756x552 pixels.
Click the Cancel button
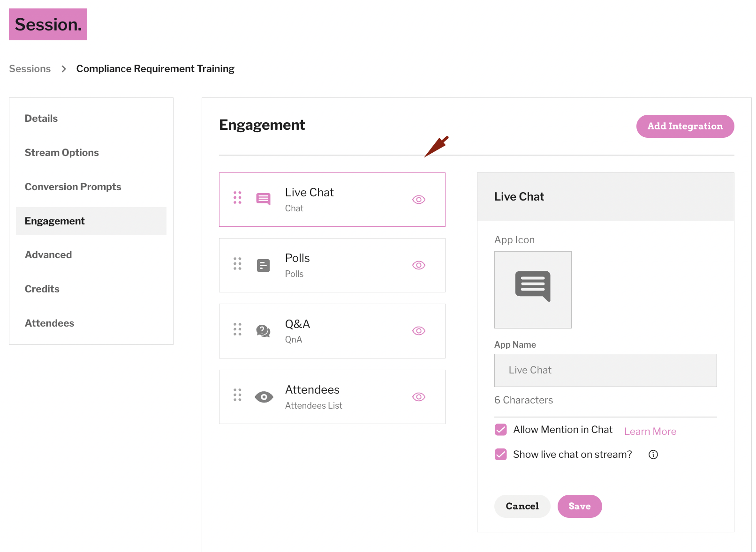click(522, 506)
